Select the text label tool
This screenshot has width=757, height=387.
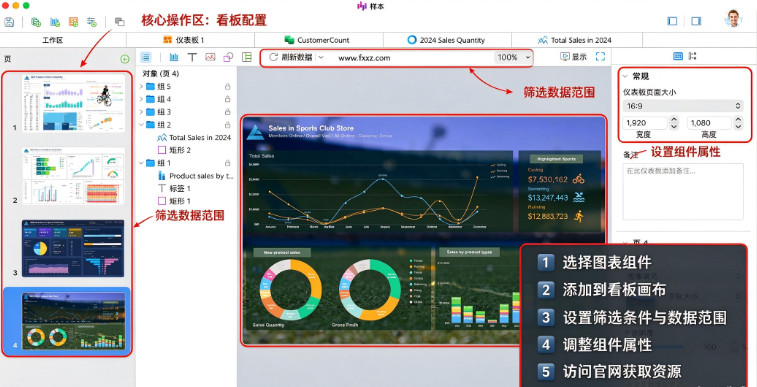(x=192, y=57)
